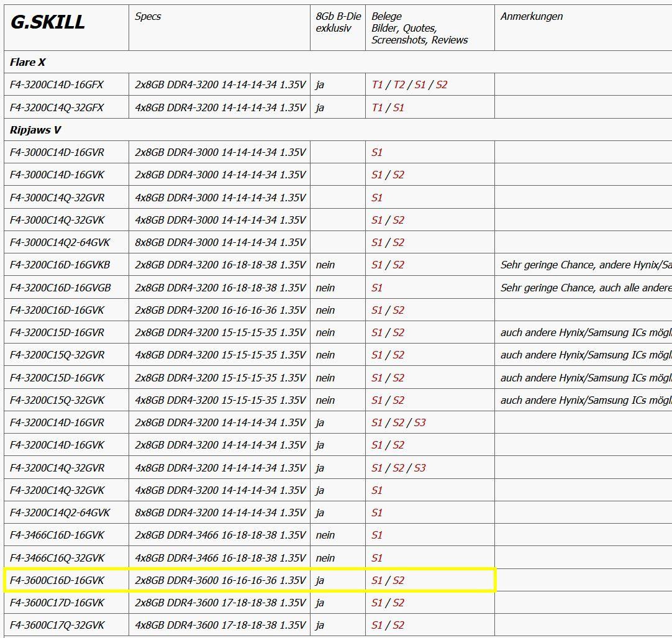Open S1 link in F4-3200C14Q2-64GVK row
This screenshot has height=638, width=672.
pos(377,513)
